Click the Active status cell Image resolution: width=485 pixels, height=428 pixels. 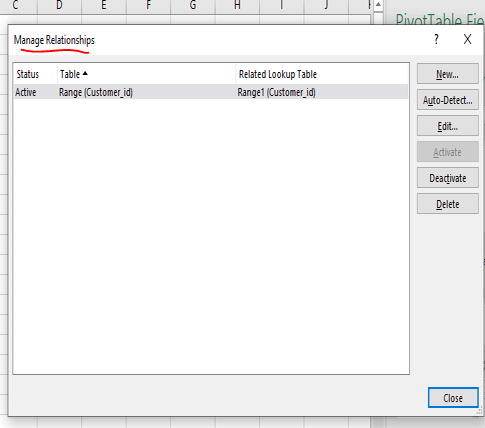(26, 92)
